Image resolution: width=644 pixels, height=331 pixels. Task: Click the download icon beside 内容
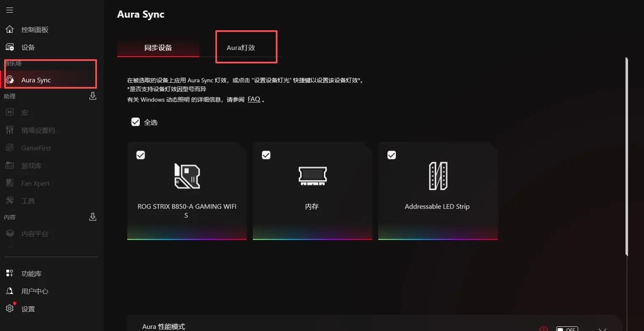coord(93,217)
